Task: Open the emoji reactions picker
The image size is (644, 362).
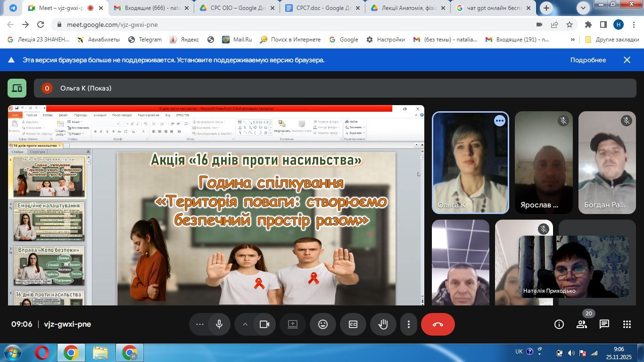Action: click(x=323, y=324)
